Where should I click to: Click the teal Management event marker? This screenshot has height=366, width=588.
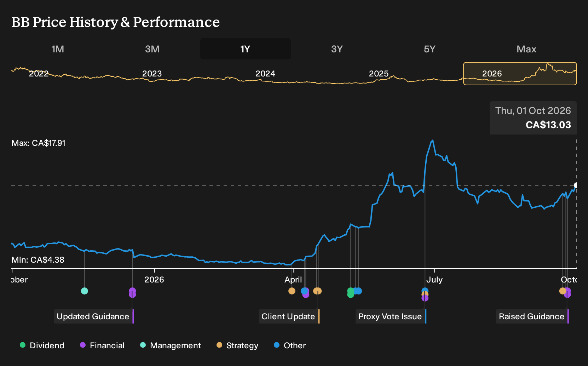pos(85,291)
